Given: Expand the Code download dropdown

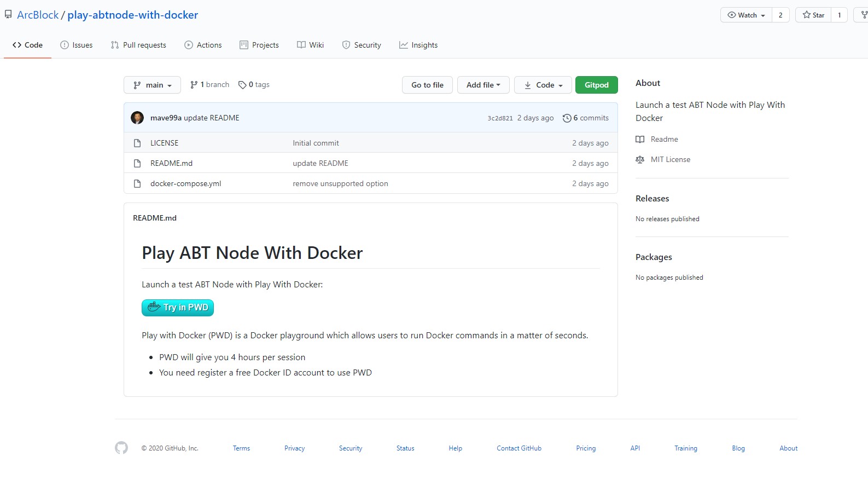Looking at the screenshot, I should point(543,85).
